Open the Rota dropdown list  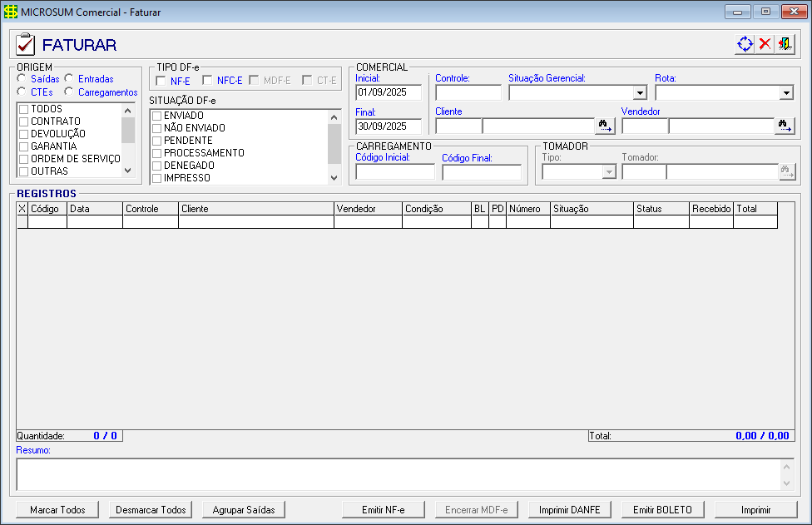785,93
